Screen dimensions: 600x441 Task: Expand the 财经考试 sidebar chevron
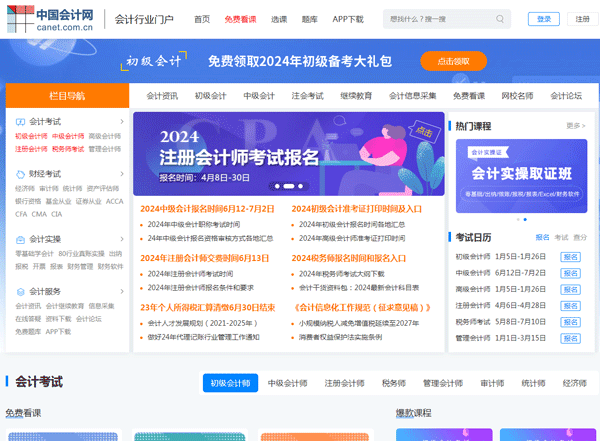122,174
